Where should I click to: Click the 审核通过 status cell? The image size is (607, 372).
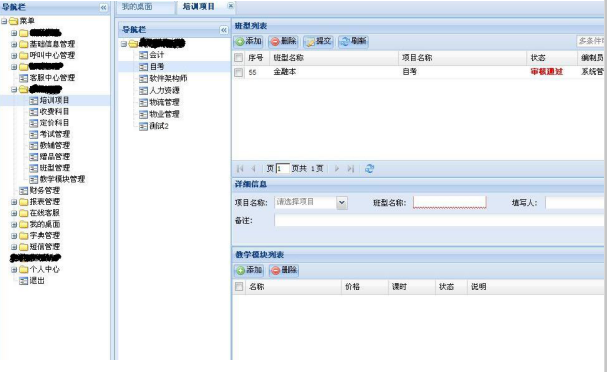[546, 72]
